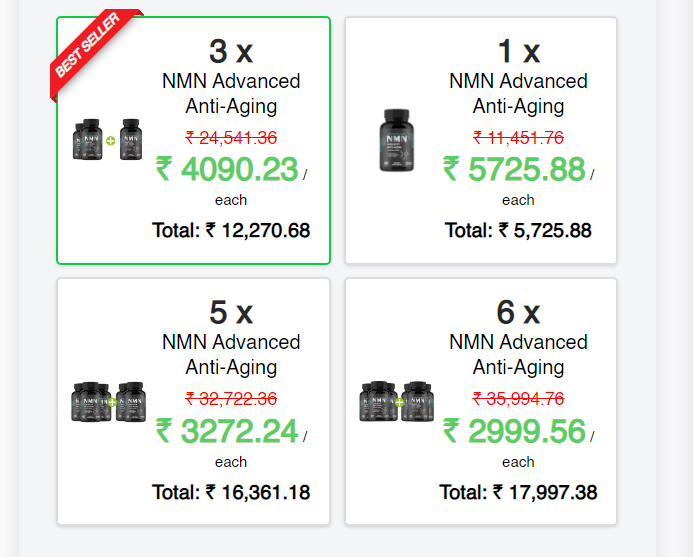
Task: Click the Best Seller ribbon badge
Action: tap(87, 51)
